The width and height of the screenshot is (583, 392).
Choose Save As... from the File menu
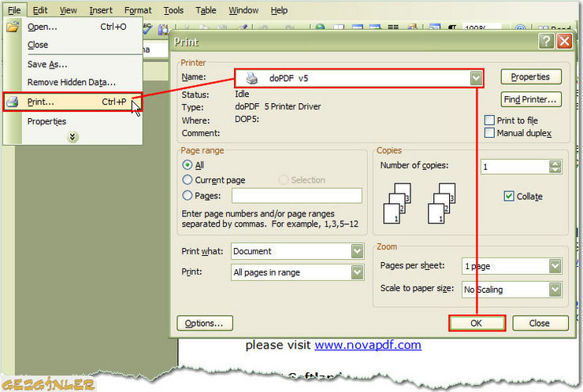[72, 65]
